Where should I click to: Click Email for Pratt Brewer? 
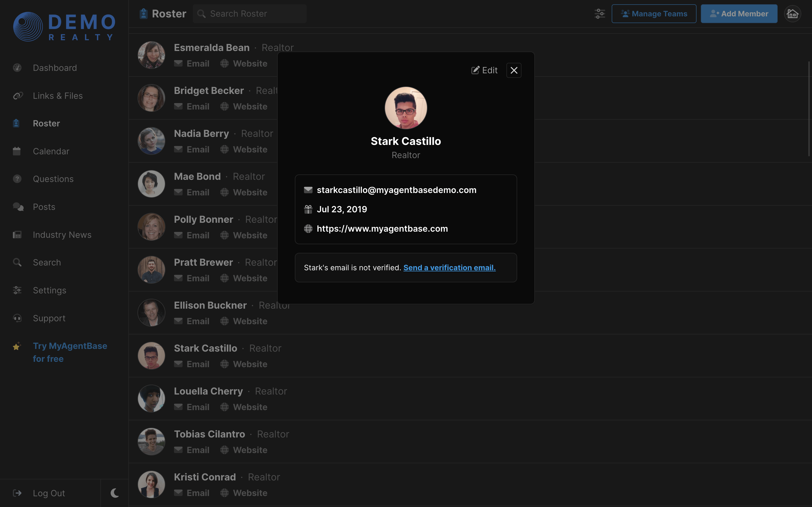191,278
